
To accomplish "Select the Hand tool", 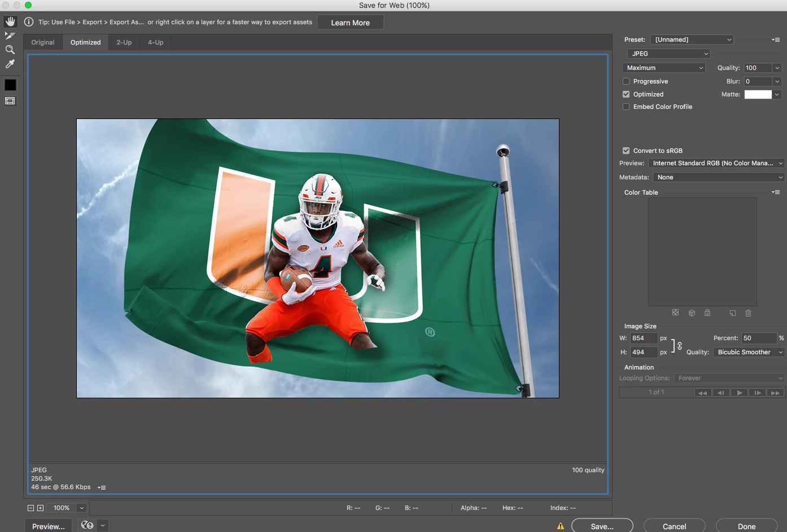I will pos(10,22).
